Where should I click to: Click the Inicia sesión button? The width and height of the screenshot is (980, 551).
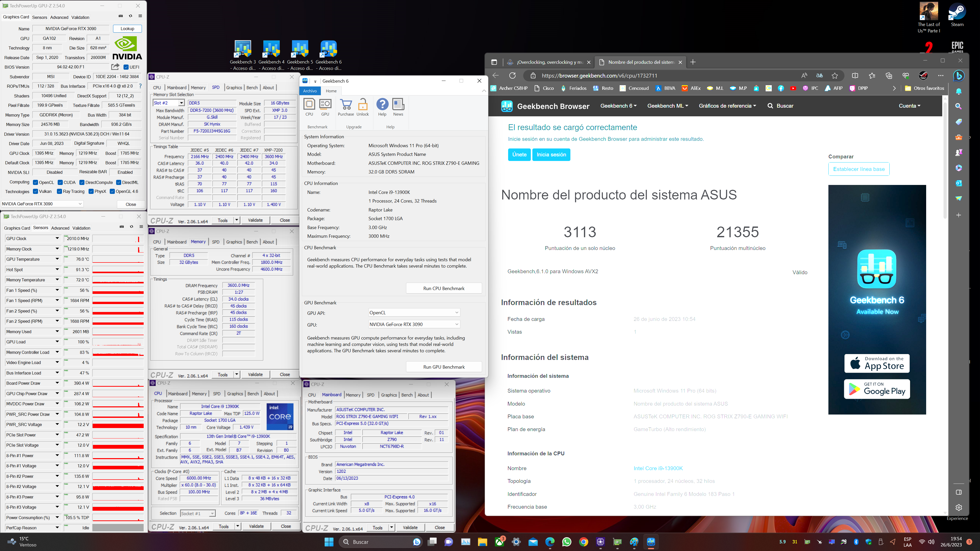[551, 154]
